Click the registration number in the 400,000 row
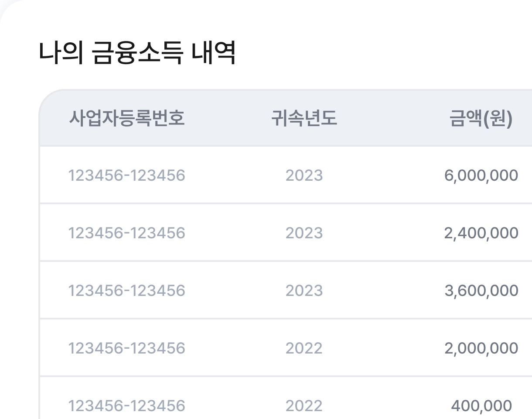The image size is (532, 419). (x=127, y=406)
